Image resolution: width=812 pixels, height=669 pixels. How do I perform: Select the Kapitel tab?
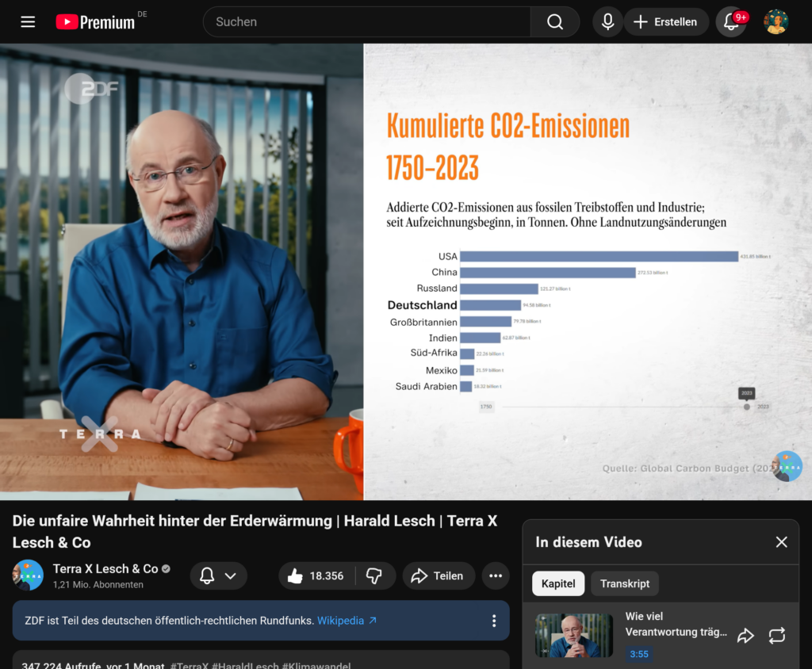(558, 584)
